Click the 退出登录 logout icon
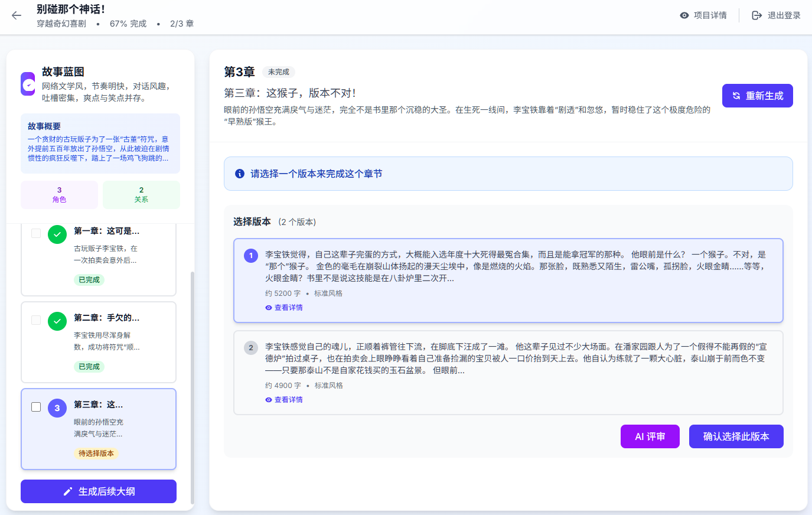The image size is (812, 515). (756, 15)
